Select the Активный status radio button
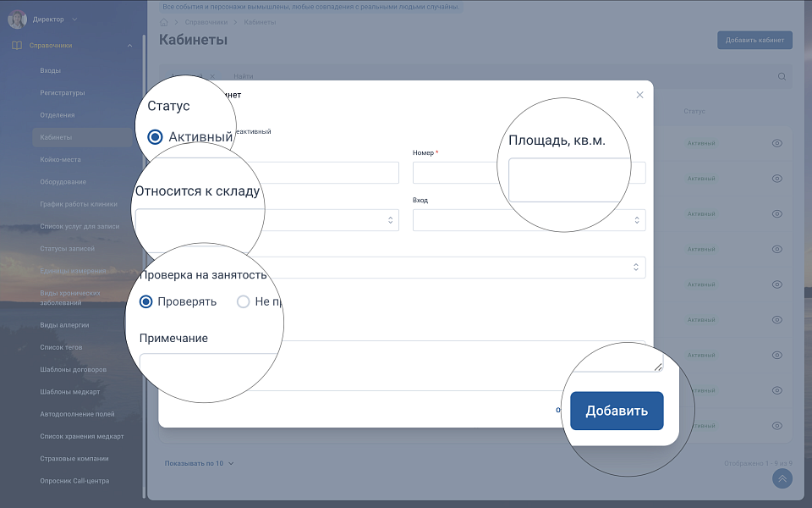The height and width of the screenshot is (508, 812). (155, 136)
